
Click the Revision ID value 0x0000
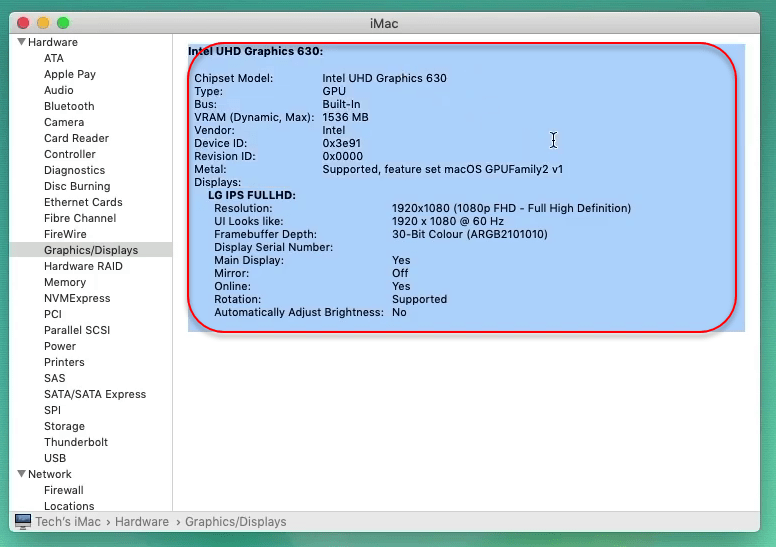pyautogui.click(x=342, y=156)
